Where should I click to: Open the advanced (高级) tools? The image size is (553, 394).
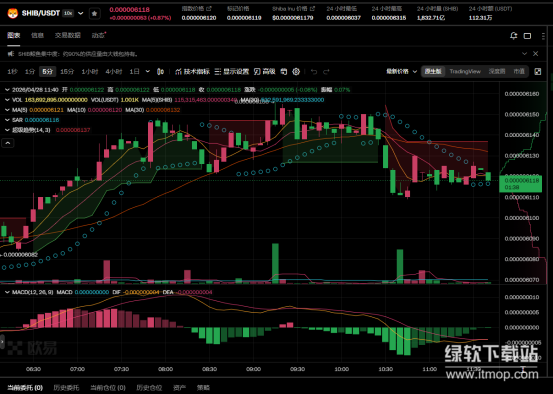(265, 72)
